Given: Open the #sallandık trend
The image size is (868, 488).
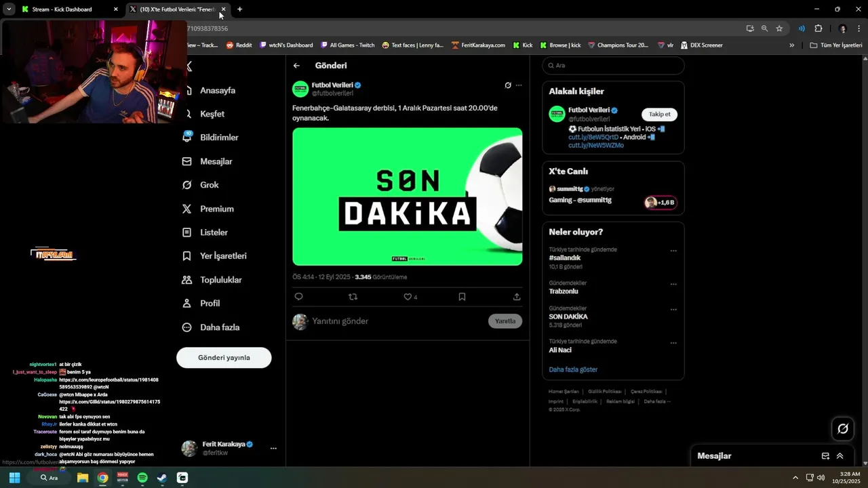Looking at the screenshot, I should click(x=565, y=258).
